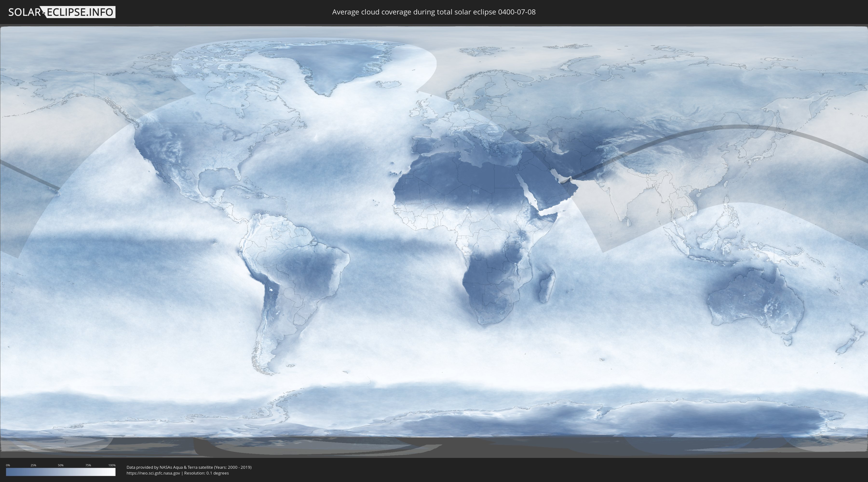Click the '0%' legend label
This screenshot has width=868, height=482.
pyautogui.click(x=8, y=465)
